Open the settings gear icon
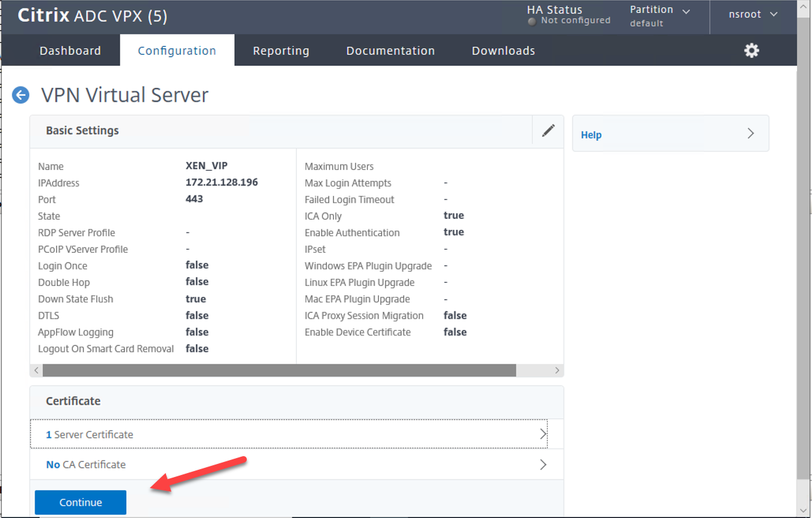The width and height of the screenshot is (812, 518). [751, 51]
